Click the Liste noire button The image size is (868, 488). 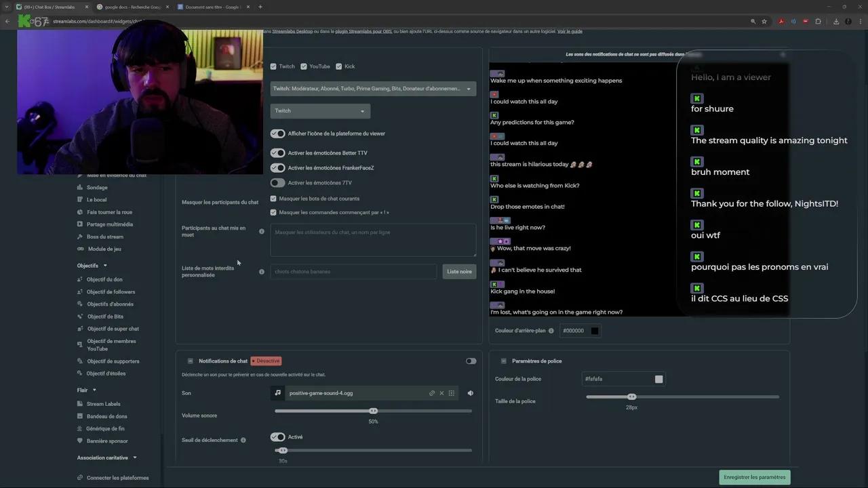459,271
